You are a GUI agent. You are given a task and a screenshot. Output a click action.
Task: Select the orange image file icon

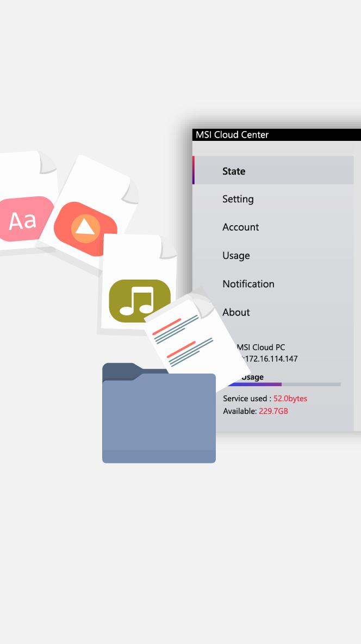coord(85,228)
